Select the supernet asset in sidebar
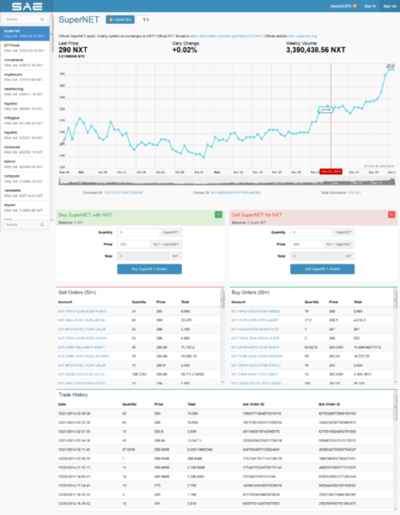This screenshot has width=400, height=515. tap(25, 34)
